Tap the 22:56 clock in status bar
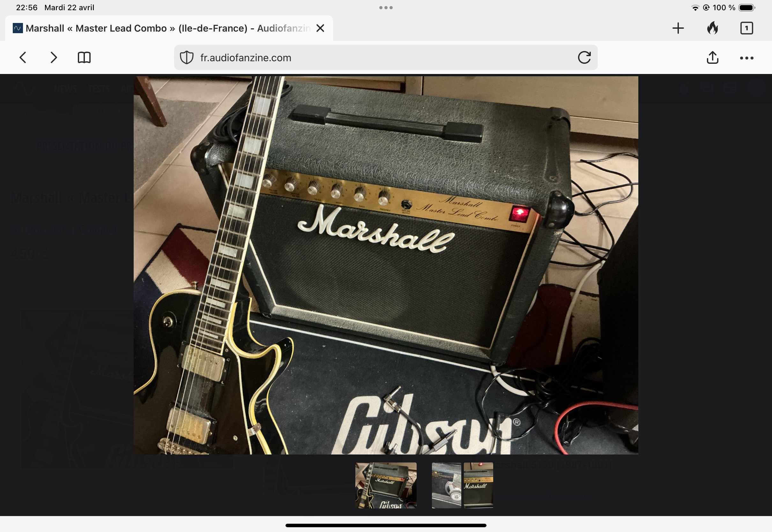The image size is (772, 532). (x=27, y=8)
